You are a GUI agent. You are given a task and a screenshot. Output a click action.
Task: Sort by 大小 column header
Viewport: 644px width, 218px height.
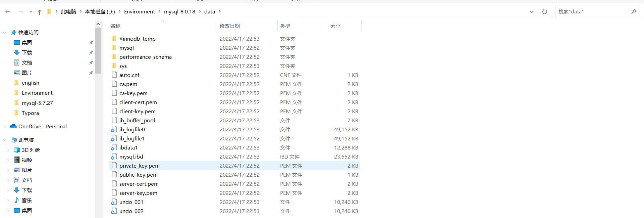pos(335,26)
